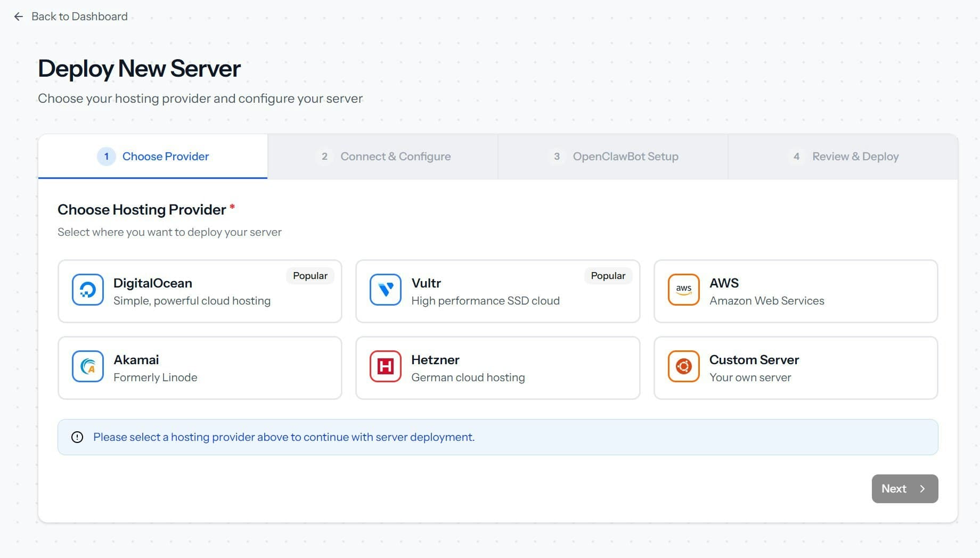Screen dimensions: 980x558
Task: Click the info icon in the blue alert banner
Action: coord(78,437)
